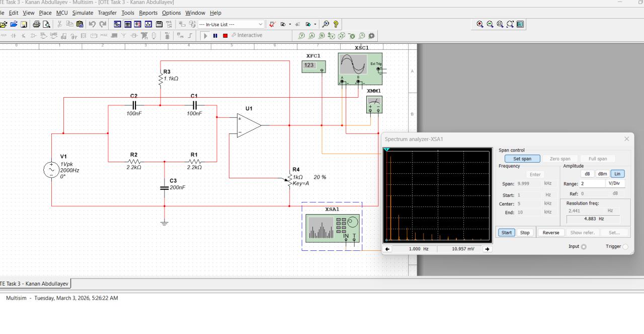Click the zoom out magnifier icon
Screen dimensions: 644x334
pyautogui.click(x=490, y=24)
